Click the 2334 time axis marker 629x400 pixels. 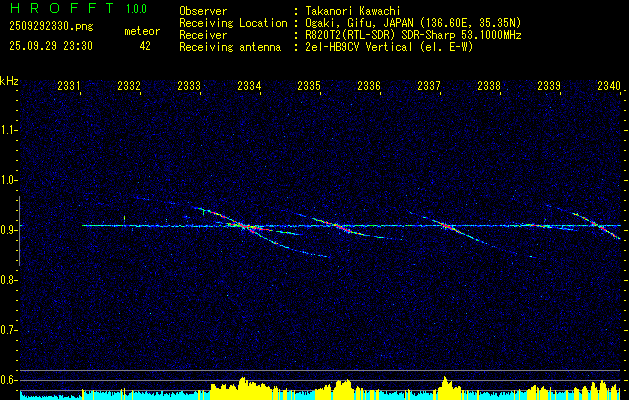tap(250, 85)
